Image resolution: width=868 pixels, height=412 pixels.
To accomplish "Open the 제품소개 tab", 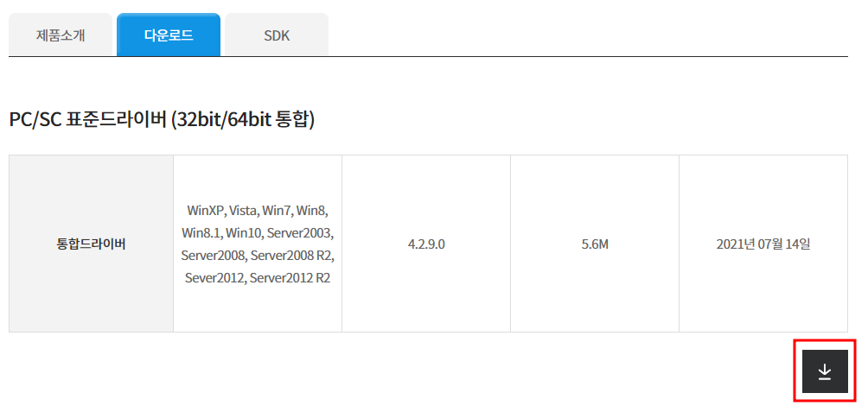I will click(61, 36).
